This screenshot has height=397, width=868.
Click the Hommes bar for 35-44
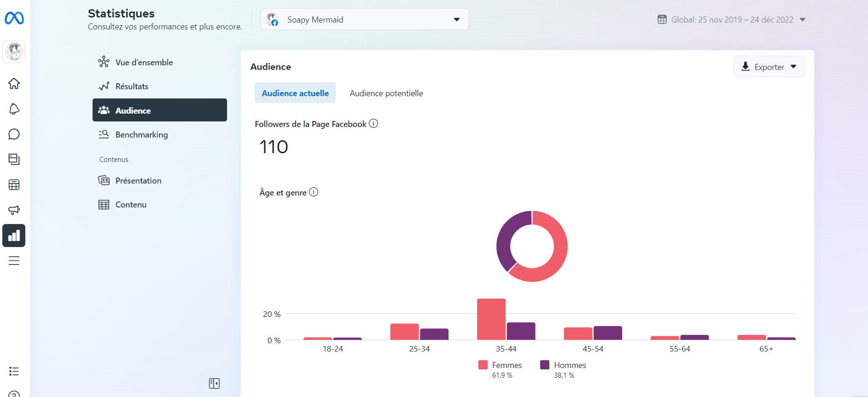click(x=521, y=331)
